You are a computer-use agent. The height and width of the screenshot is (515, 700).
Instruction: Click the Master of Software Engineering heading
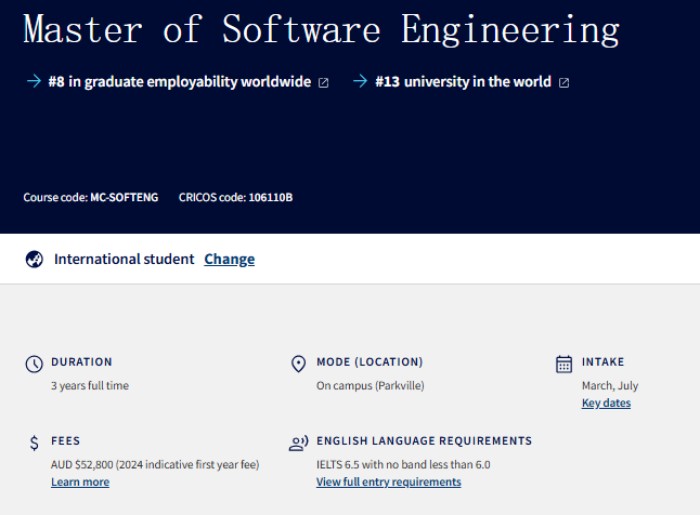pyautogui.click(x=321, y=30)
